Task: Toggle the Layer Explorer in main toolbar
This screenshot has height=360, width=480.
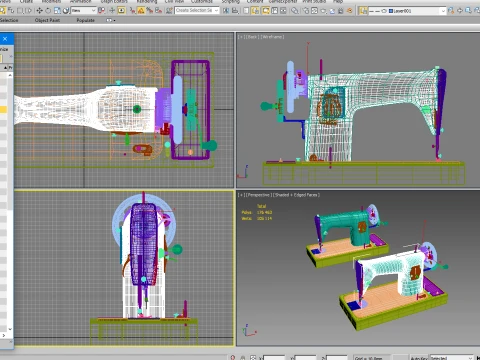Action: pyautogui.click(x=255, y=11)
